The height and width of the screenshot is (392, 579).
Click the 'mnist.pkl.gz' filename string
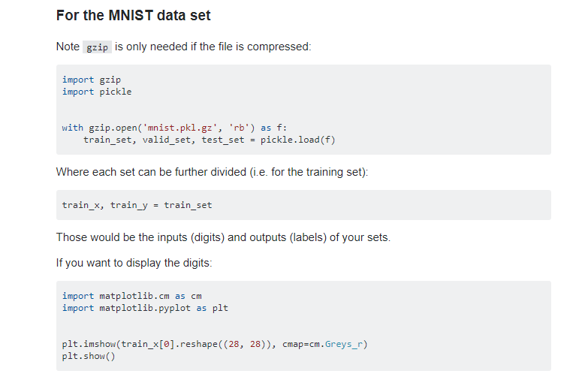[x=179, y=128]
